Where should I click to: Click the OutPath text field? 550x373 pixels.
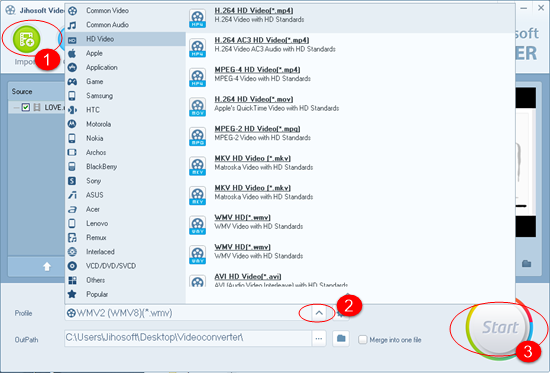[x=188, y=338]
